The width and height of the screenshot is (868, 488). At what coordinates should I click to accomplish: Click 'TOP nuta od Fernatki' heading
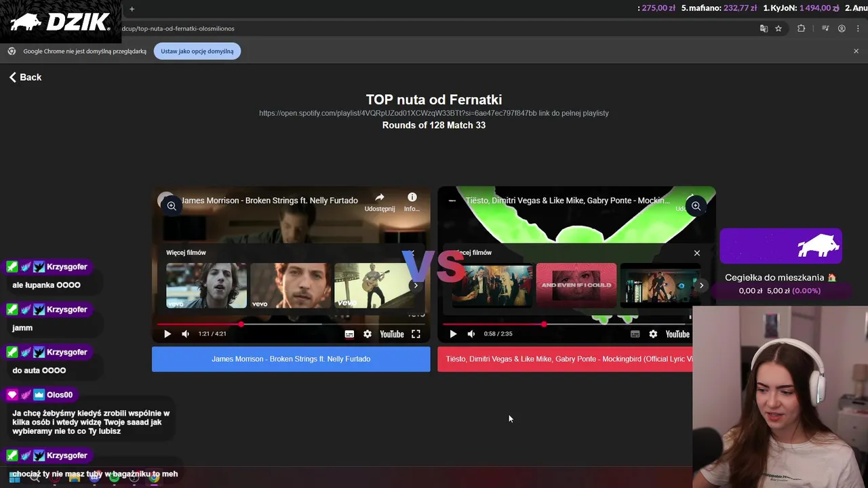pos(434,100)
